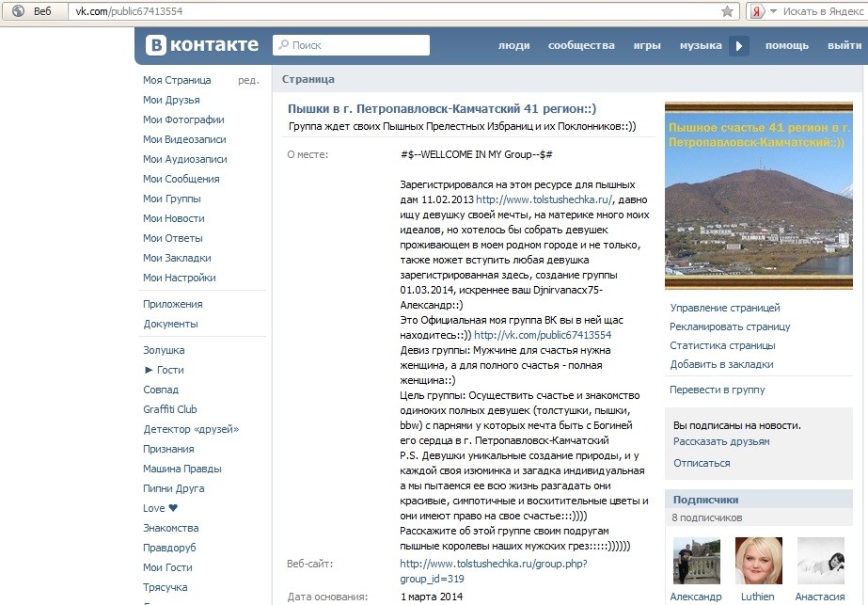The width and height of the screenshot is (868, 605).
Task: Open Мои Аудиозаписи
Action: pos(185,160)
